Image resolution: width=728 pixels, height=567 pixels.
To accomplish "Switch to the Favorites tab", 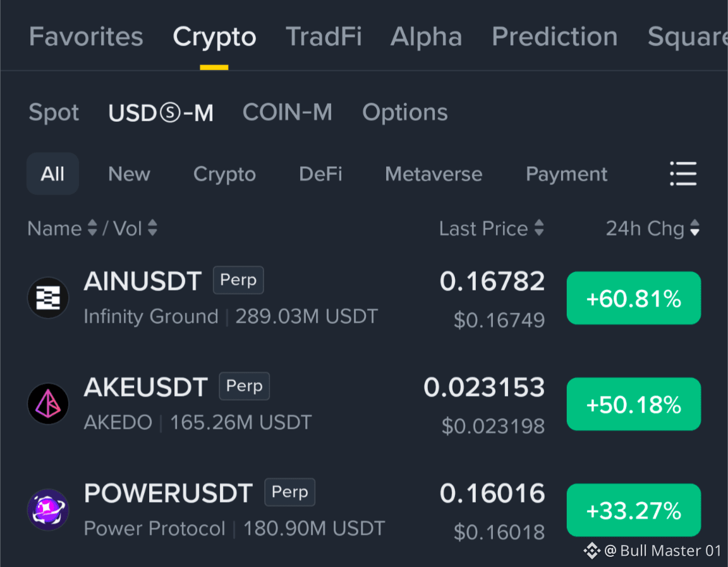I will (x=86, y=36).
